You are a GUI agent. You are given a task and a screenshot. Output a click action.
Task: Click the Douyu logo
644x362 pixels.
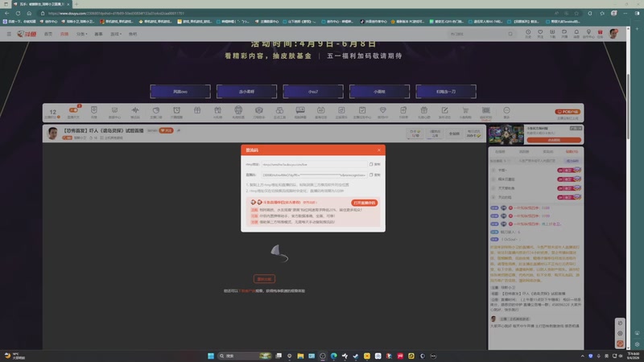click(27, 34)
